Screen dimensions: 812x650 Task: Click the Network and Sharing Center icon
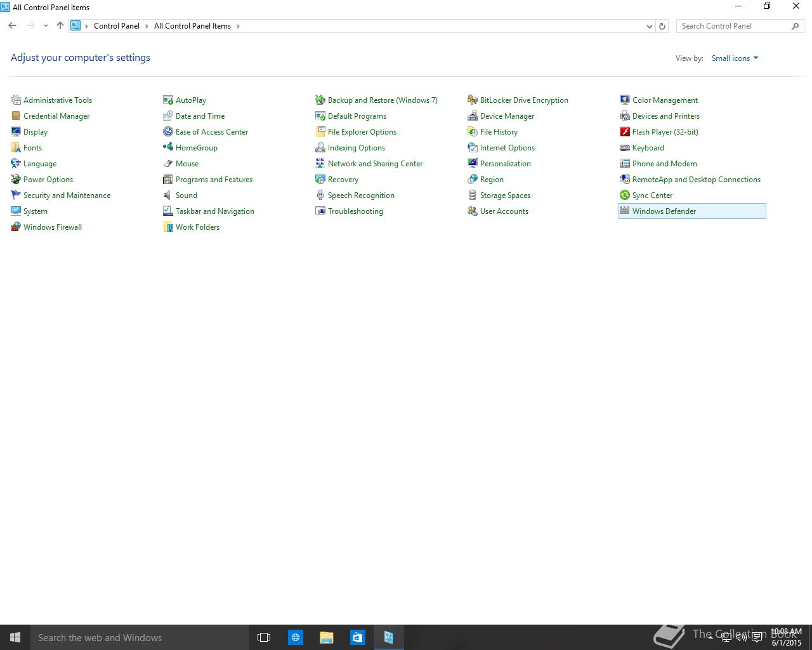[320, 163]
